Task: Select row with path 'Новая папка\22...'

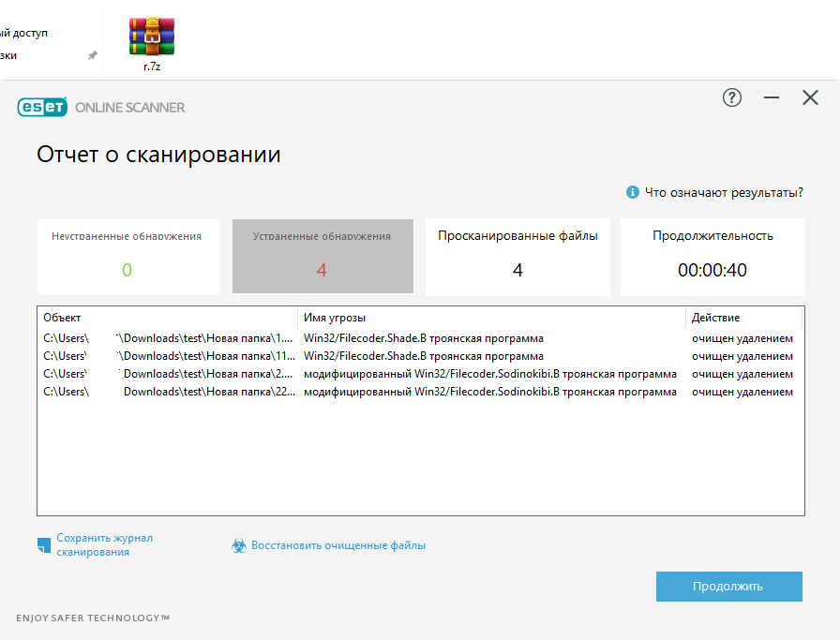Action: (421, 392)
